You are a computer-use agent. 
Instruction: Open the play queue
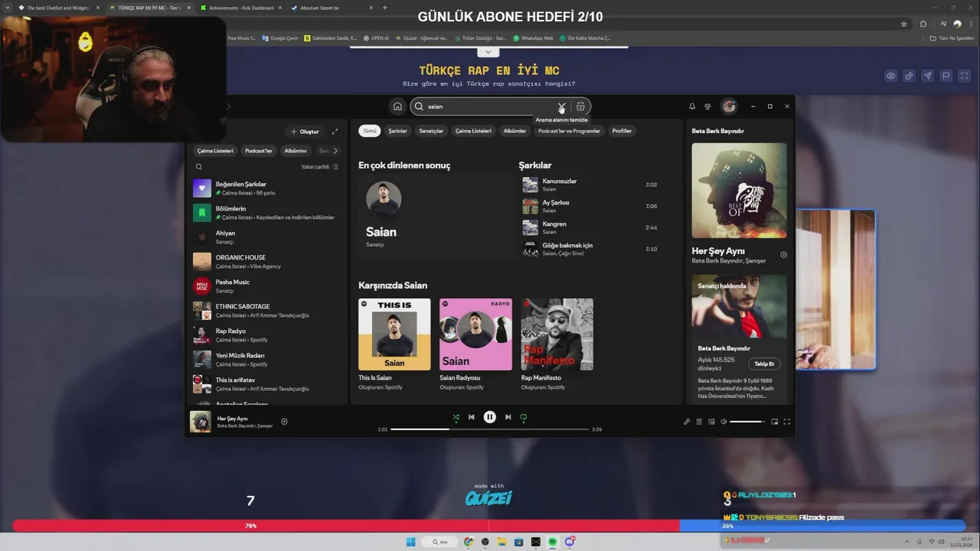click(699, 422)
